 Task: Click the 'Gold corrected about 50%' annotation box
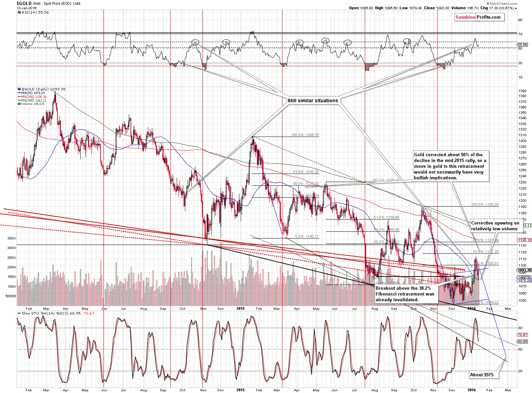tap(451, 166)
